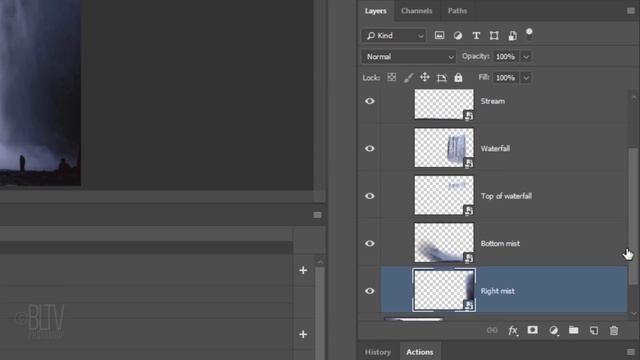Switch to the History tab
The height and width of the screenshot is (360, 640).
(x=378, y=352)
